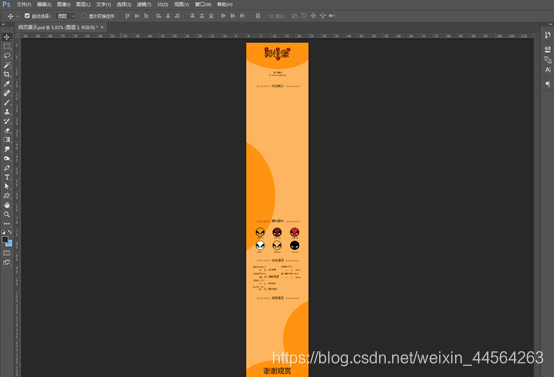Select the Lasso tool
The height and width of the screenshot is (377, 554).
coord(7,56)
